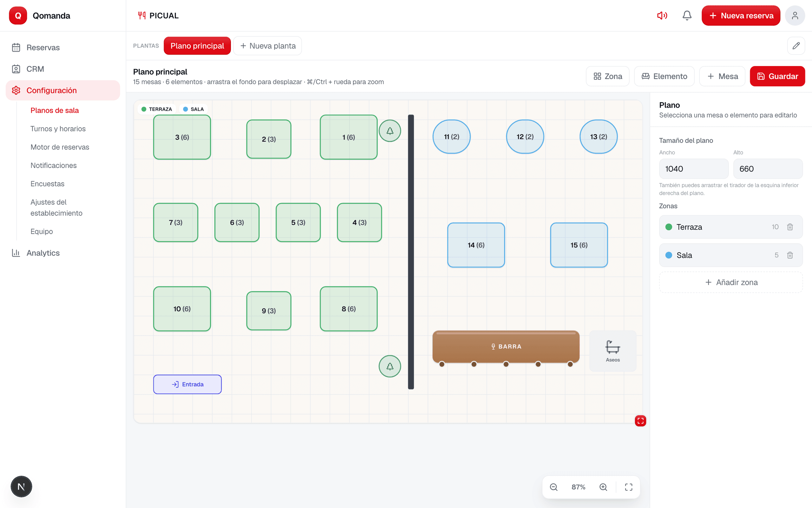The image size is (812, 508).
Task: Select the Sala zone row
Action: tap(731, 255)
